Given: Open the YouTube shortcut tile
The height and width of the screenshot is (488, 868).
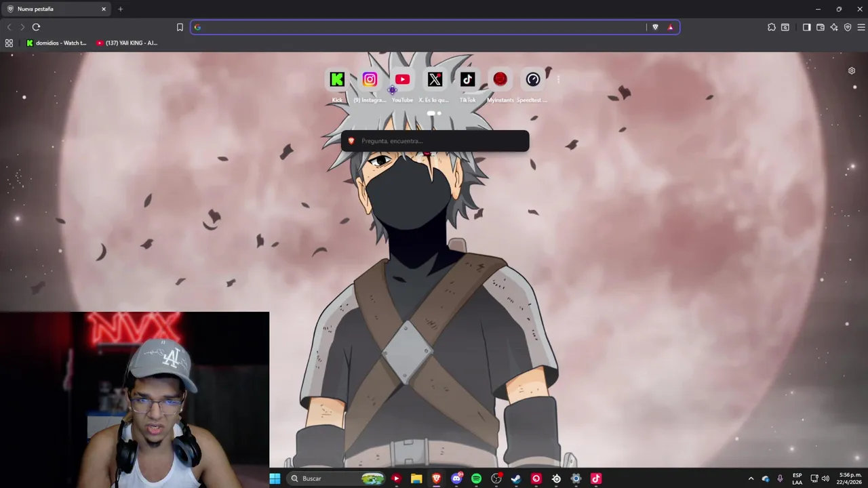Looking at the screenshot, I should (402, 80).
